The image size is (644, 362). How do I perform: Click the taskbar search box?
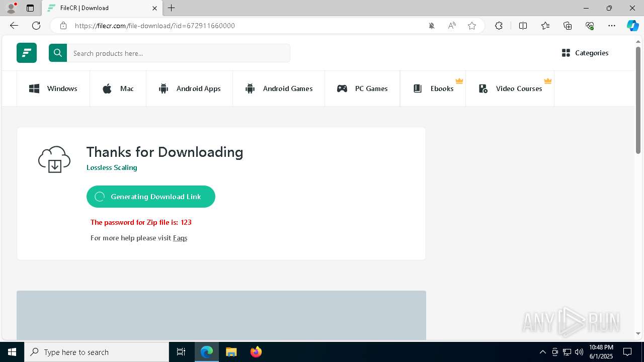[x=97, y=352]
